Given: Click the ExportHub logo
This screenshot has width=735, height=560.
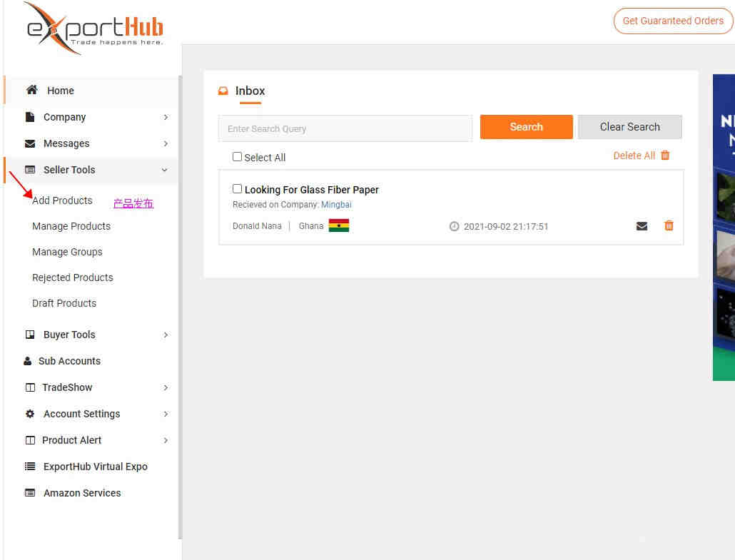Looking at the screenshot, I should coord(93,28).
